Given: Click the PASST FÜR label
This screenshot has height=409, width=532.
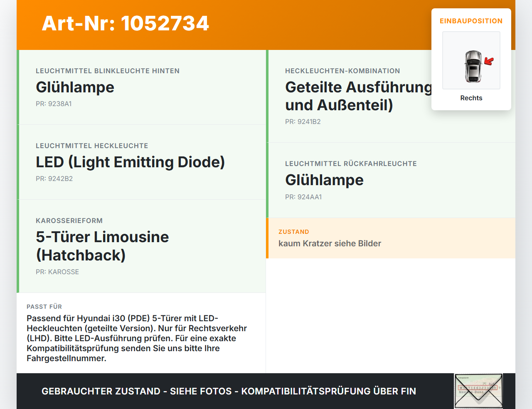Looking at the screenshot, I should coord(44,307).
